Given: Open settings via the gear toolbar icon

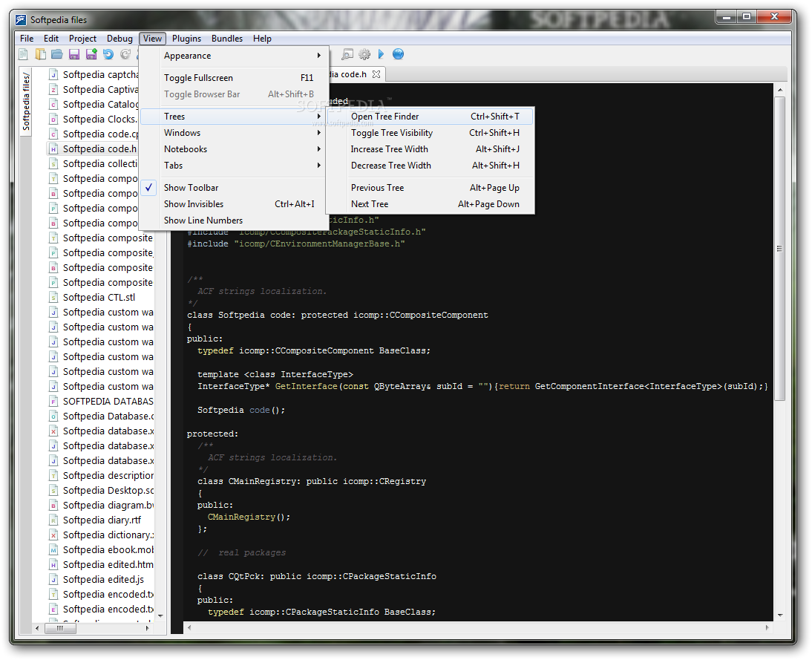Looking at the screenshot, I should [x=364, y=54].
